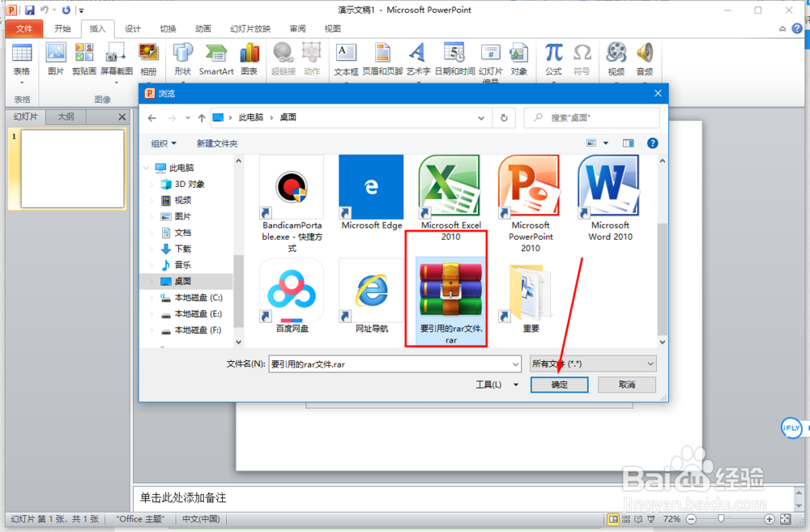Open the Clip Art (剪贴画) tool
810x532 pixels.
84,59
